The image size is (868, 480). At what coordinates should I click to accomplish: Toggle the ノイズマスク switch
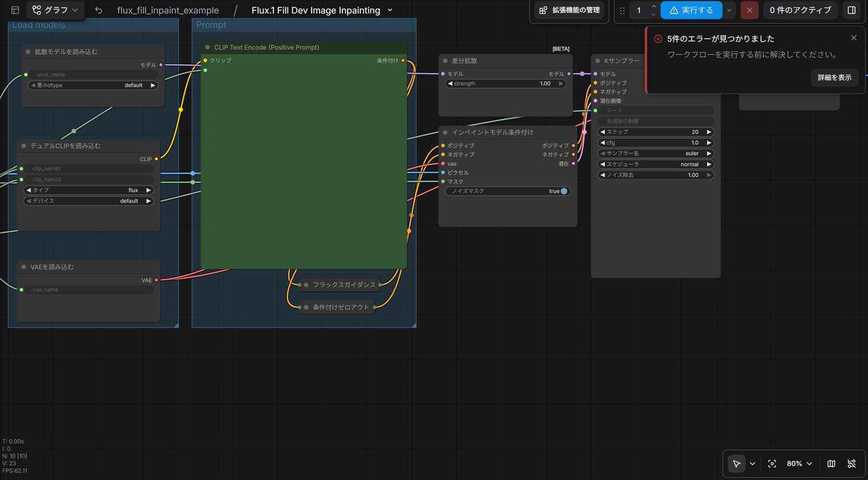point(564,191)
